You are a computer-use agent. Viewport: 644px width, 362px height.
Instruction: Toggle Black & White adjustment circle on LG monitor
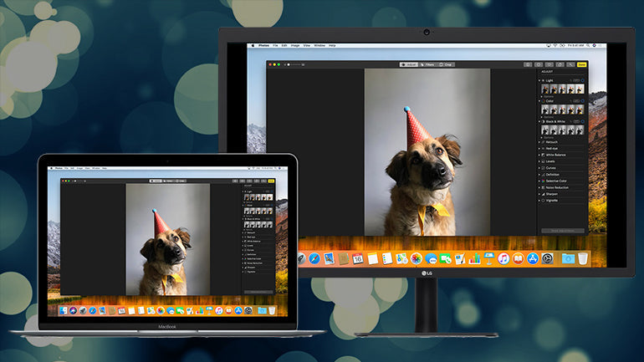(583, 121)
